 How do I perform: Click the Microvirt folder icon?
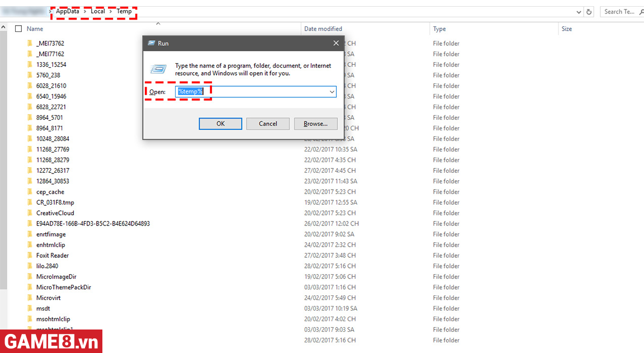point(30,298)
